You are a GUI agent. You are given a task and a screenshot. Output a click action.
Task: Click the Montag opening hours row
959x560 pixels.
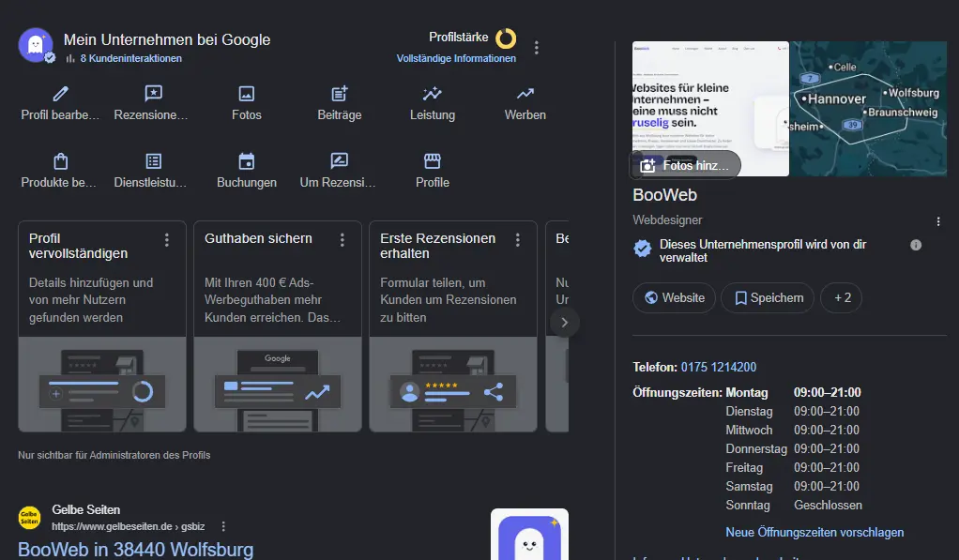(x=793, y=392)
